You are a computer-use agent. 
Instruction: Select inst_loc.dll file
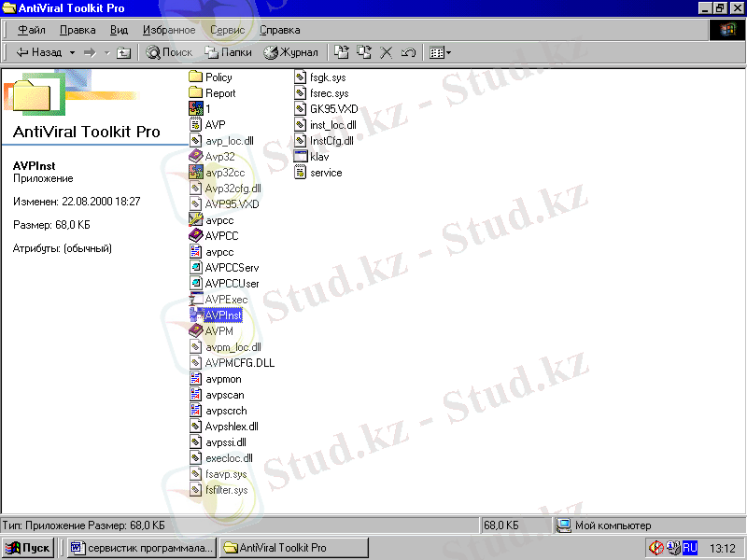pos(325,125)
